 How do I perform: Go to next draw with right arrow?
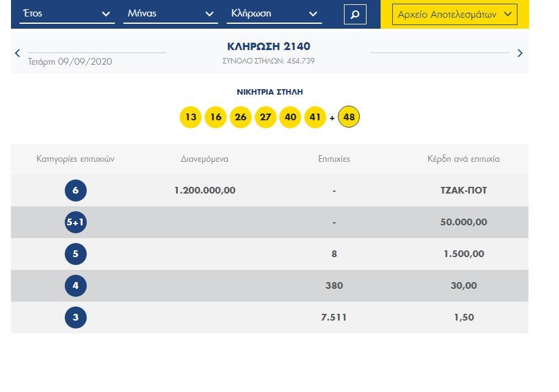[x=520, y=53]
